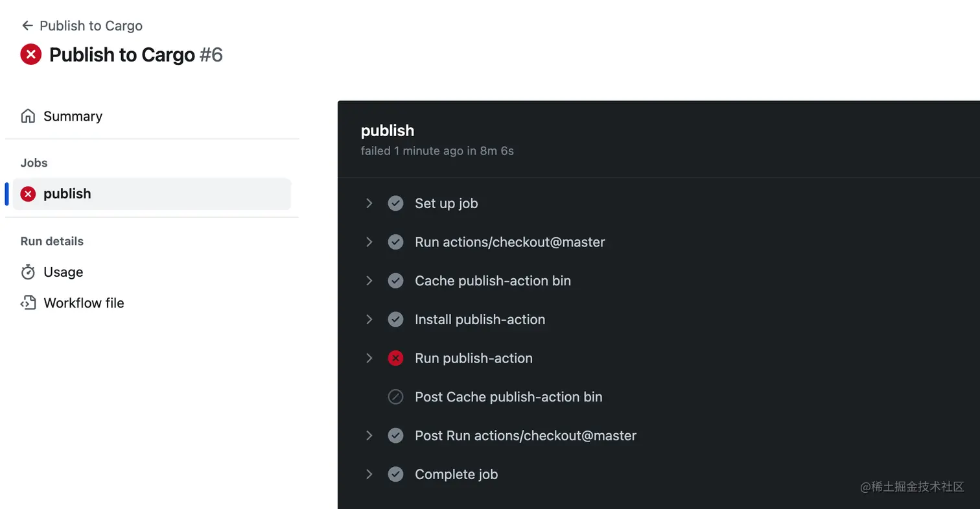The height and width of the screenshot is (509, 980).
Task: Select the checkmark beside Post Run actions/checkout@master
Action: pos(395,436)
